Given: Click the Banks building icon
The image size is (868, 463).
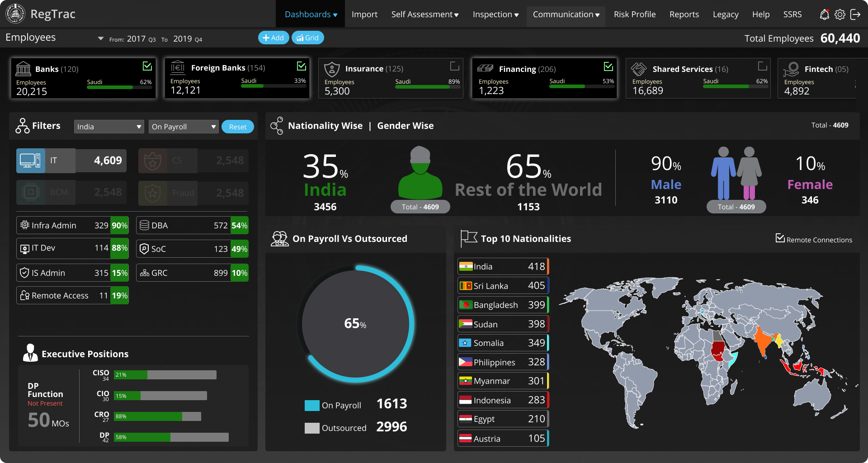Looking at the screenshot, I should pyautogui.click(x=24, y=69).
